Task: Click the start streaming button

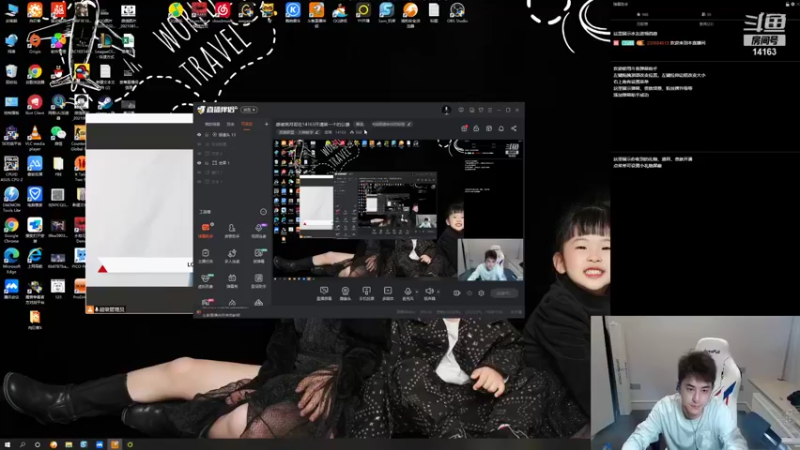Action: tap(504, 293)
